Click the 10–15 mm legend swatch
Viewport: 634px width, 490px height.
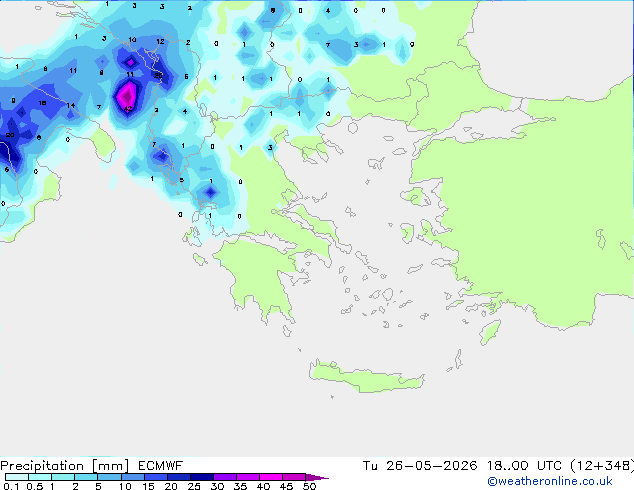click(x=132, y=477)
